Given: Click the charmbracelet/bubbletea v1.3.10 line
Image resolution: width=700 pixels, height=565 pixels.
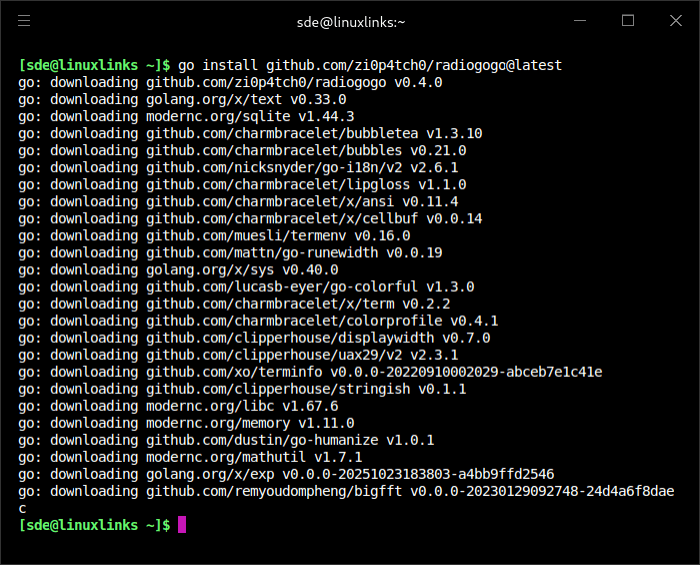Looking at the screenshot, I should point(250,133).
